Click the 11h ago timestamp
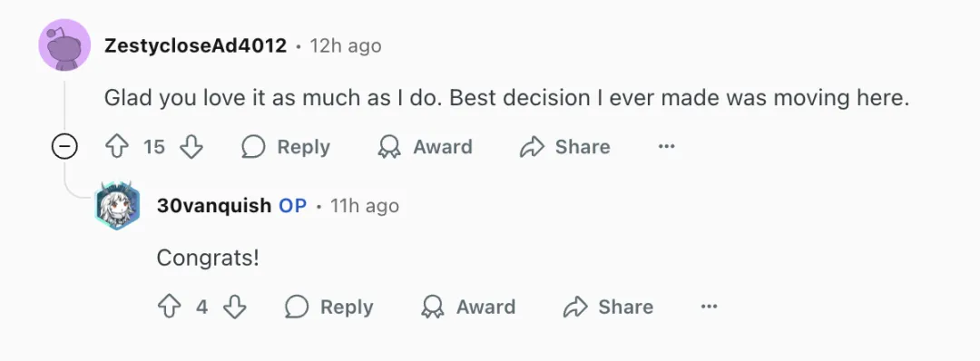 365,206
